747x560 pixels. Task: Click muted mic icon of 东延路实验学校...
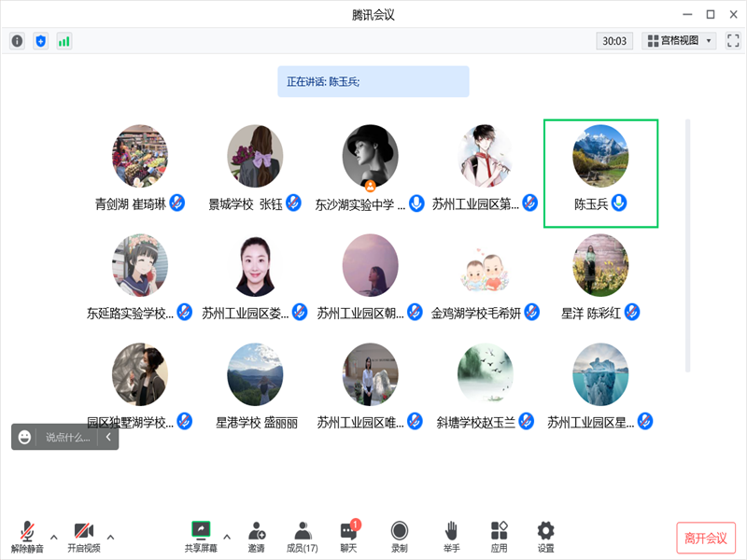coord(184,313)
